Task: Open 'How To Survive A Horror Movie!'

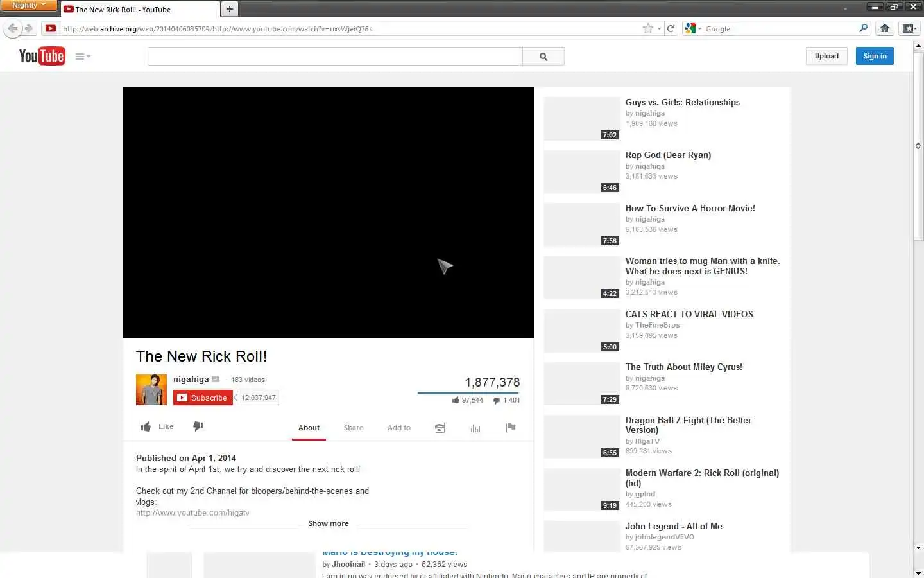Action: (690, 208)
